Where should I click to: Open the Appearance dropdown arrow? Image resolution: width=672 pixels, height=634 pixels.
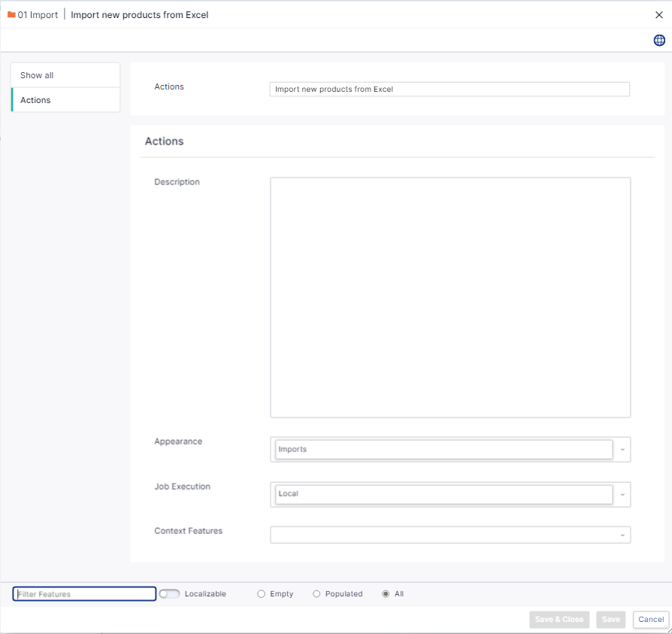[622, 450]
